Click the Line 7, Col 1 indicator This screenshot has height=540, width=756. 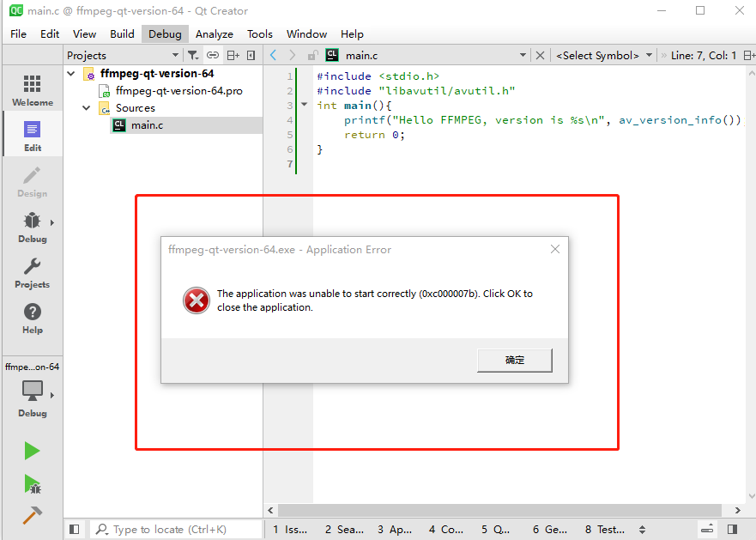[704, 56]
